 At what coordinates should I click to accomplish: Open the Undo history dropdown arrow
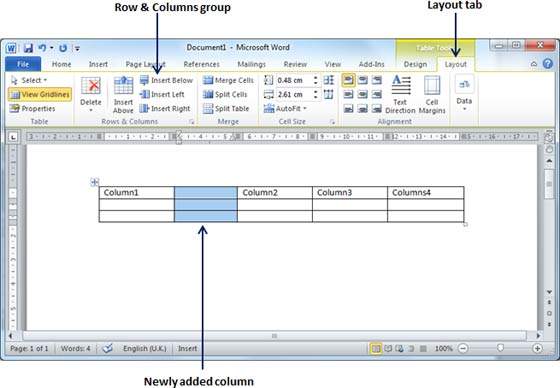pos(52,48)
